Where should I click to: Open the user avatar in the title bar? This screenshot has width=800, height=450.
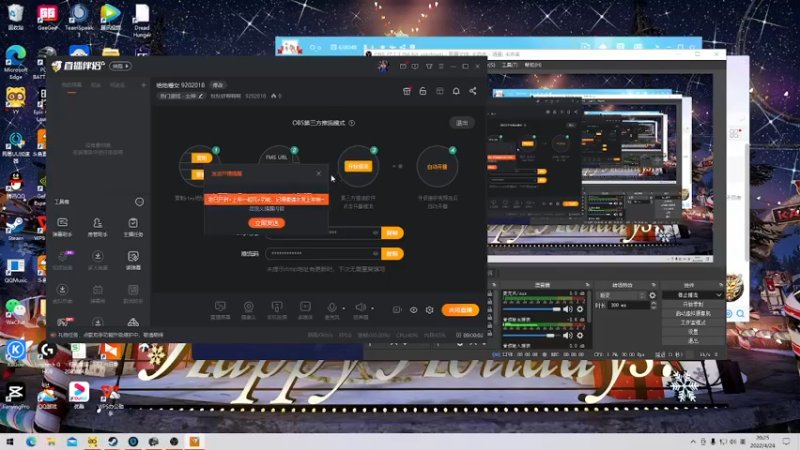tap(383, 66)
